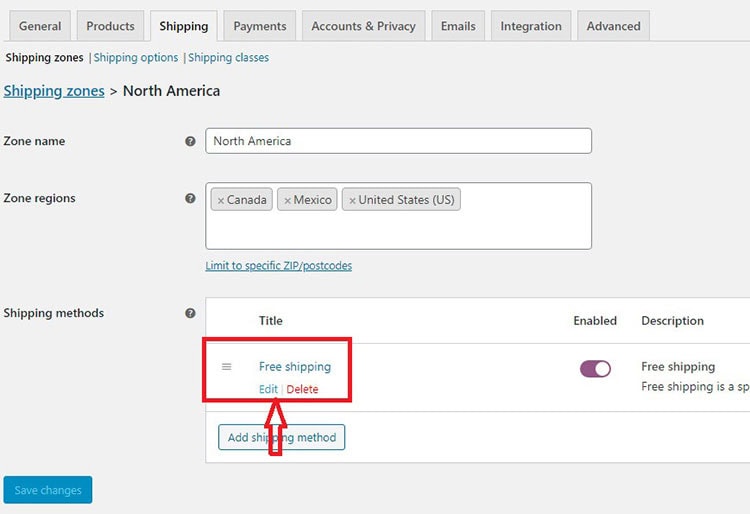The width and height of the screenshot is (750, 514).
Task: Open Zone name help tooltip icon
Action: pos(190,141)
